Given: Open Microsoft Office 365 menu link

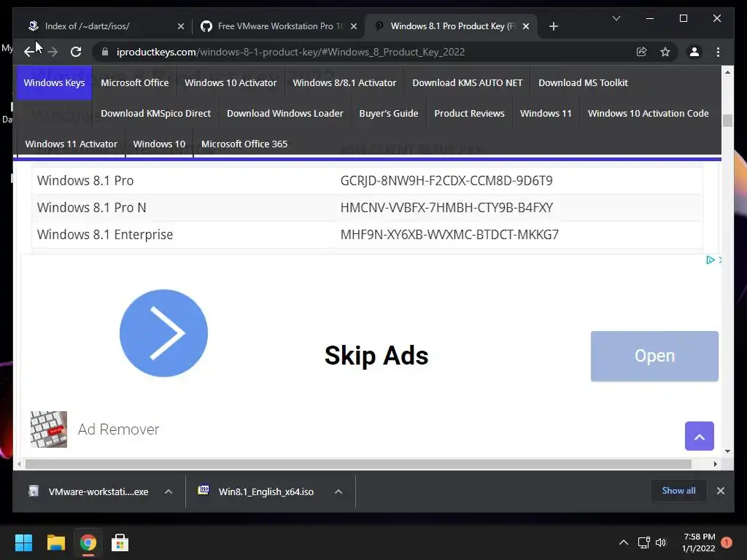Looking at the screenshot, I should click(244, 144).
